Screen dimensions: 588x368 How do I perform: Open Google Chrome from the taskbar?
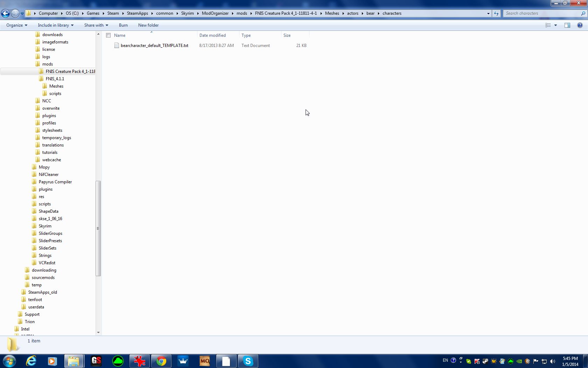coord(161,361)
